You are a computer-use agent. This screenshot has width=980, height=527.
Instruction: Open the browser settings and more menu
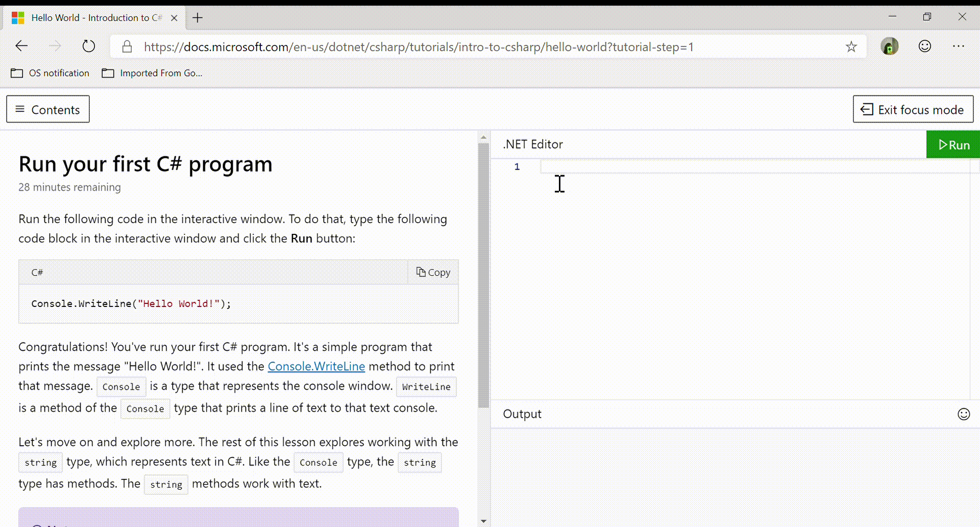coord(958,46)
